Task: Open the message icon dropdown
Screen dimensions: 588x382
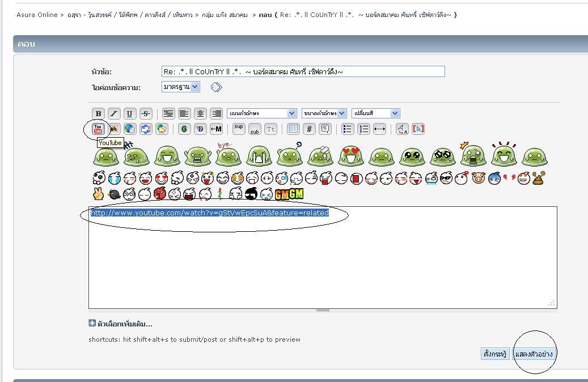Action: 181,87
